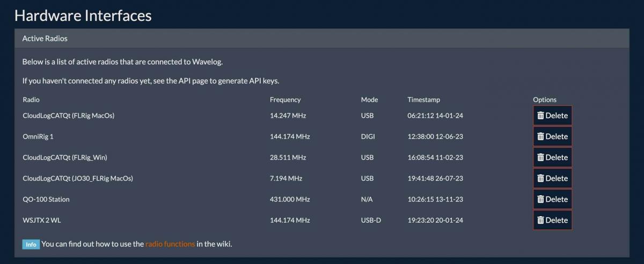
Task: Click the trash icon for QO-100 Station
Action: pyautogui.click(x=541, y=199)
